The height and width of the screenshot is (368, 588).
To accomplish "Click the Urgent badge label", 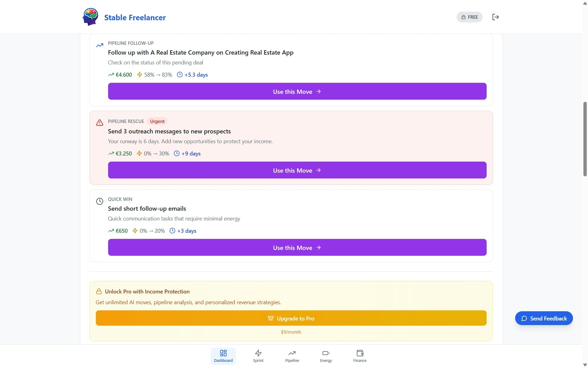I will pos(157,121).
